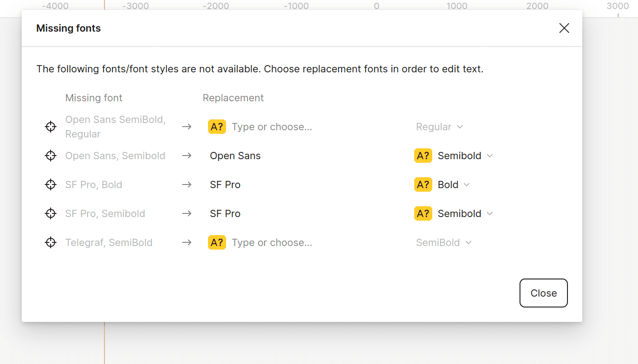638x364 pixels.
Task: Select target icon beside Open Sans, Semibold
Action: pos(50,156)
